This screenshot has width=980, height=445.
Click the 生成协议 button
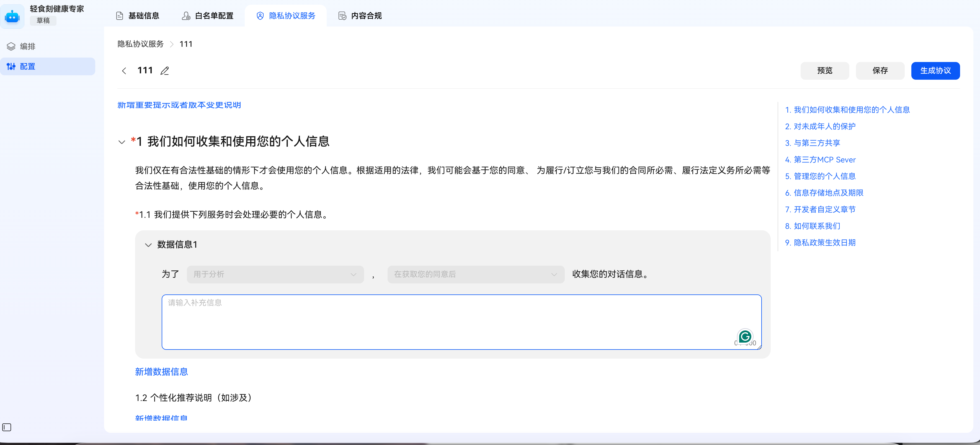[935, 71]
